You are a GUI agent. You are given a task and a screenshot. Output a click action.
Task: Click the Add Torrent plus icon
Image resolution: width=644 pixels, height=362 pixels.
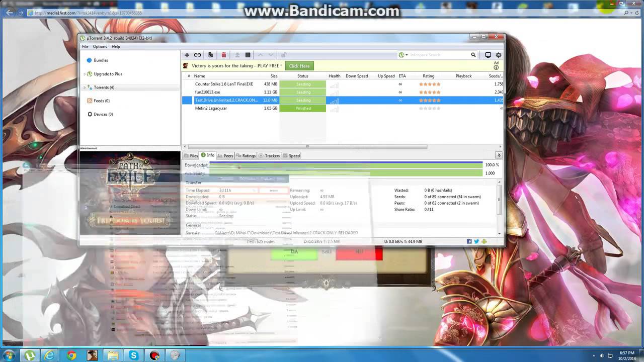coord(187,55)
